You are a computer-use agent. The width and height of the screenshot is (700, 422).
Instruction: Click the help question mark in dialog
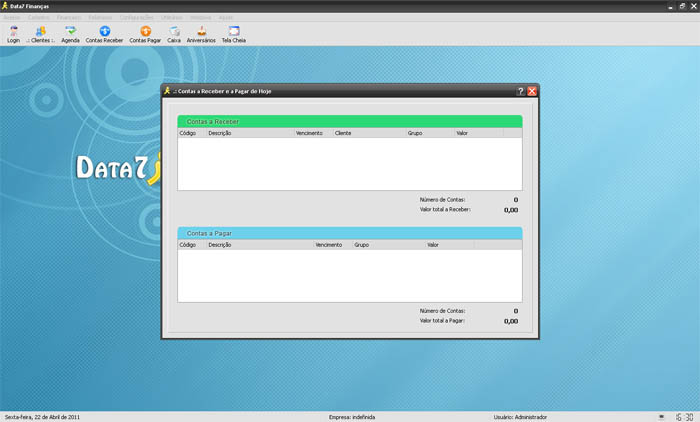coord(520,91)
